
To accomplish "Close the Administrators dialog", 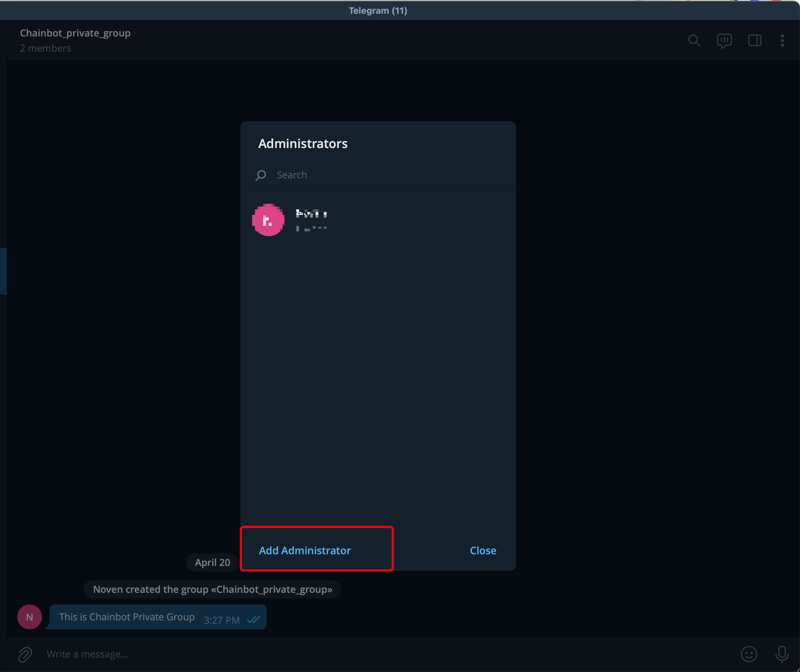I will coord(483,551).
